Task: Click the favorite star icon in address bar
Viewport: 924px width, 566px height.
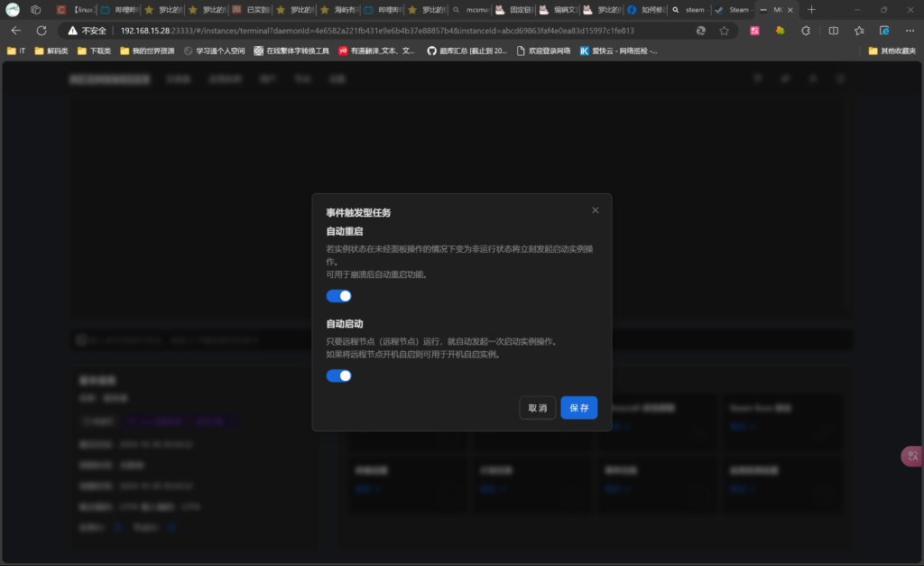Action: click(x=724, y=30)
